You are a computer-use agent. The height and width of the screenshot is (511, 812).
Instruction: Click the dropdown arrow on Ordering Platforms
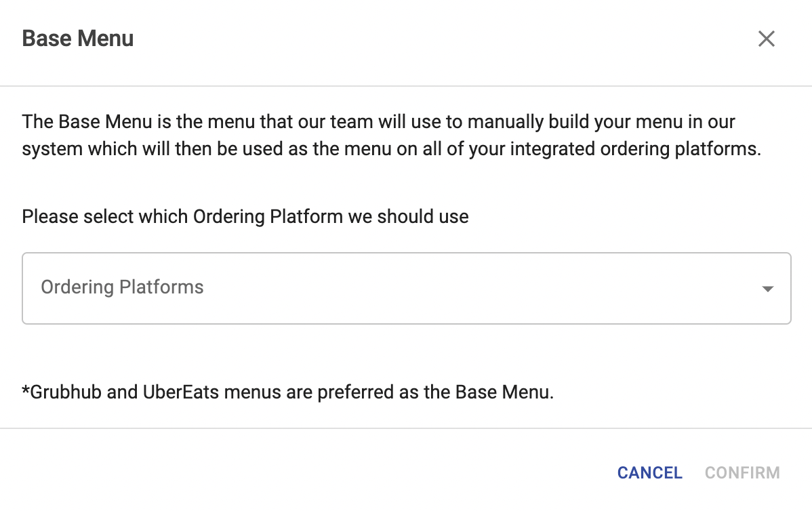(767, 288)
